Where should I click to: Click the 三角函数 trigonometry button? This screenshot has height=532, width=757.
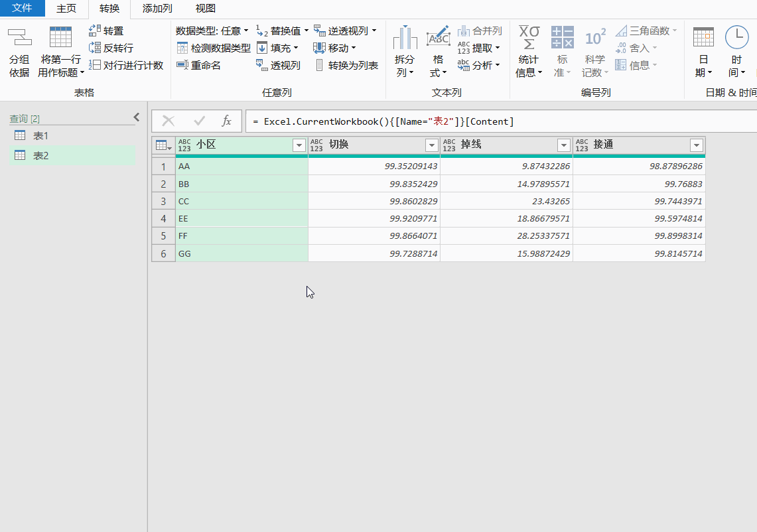pos(646,31)
